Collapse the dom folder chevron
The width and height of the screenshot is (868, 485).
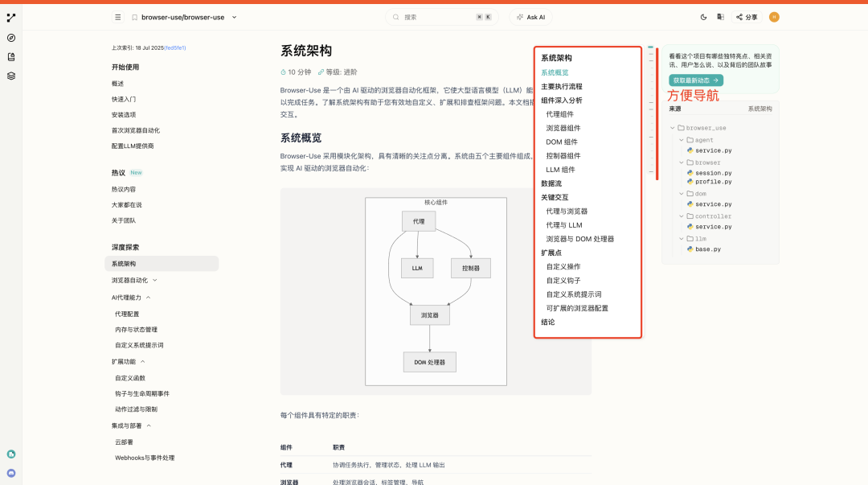[x=682, y=194]
